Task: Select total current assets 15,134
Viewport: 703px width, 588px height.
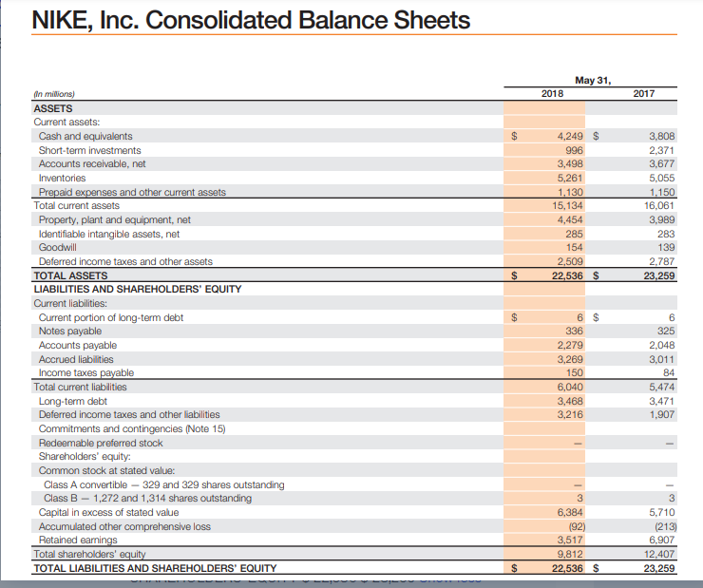Action: (567, 206)
